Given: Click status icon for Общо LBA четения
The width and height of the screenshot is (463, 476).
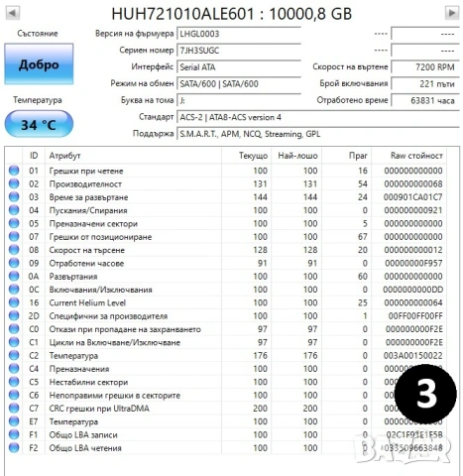Looking at the screenshot, I should point(14,447).
